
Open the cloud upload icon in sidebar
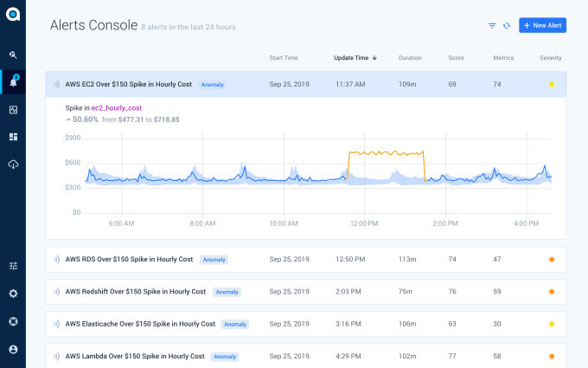point(13,165)
